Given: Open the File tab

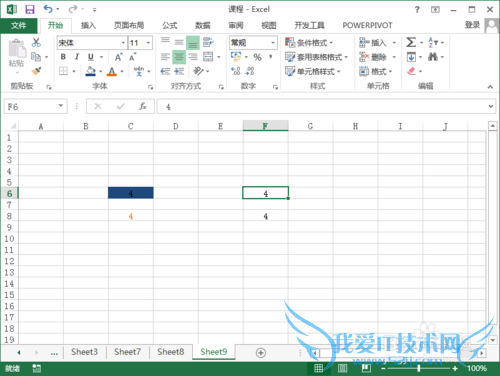Looking at the screenshot, I should pyautogui.click(x=19, y=25).
